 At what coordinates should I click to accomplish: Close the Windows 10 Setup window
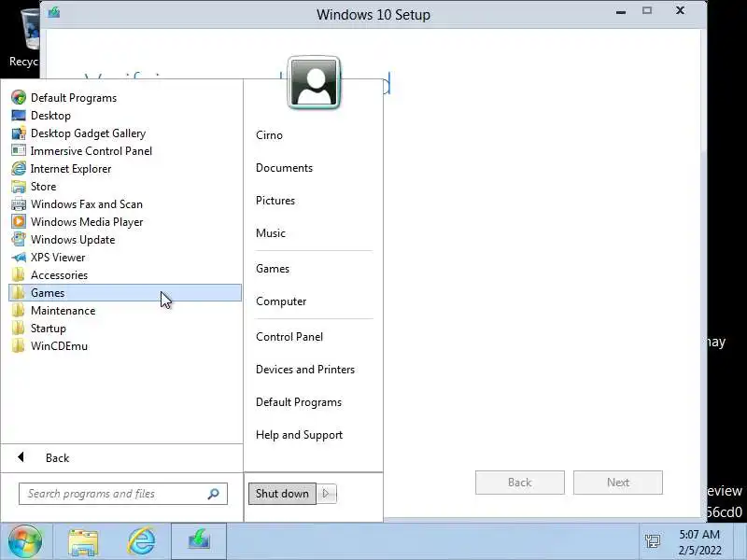(x=681, y=10)
